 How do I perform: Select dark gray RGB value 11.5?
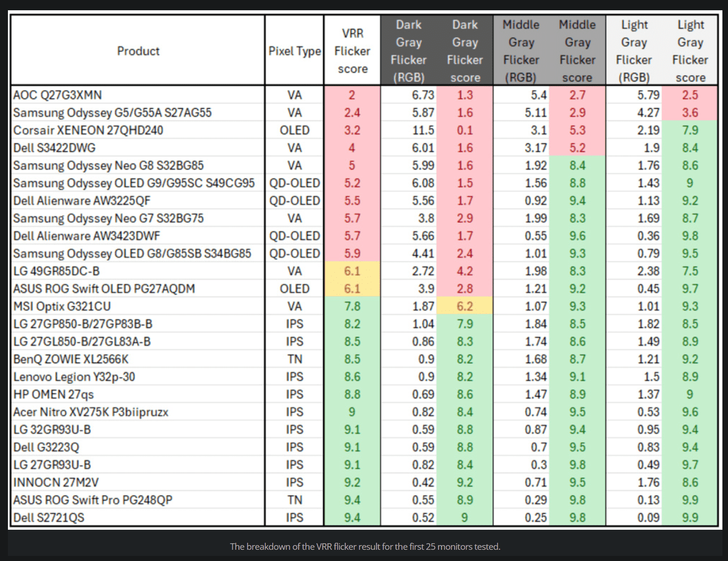409,130
